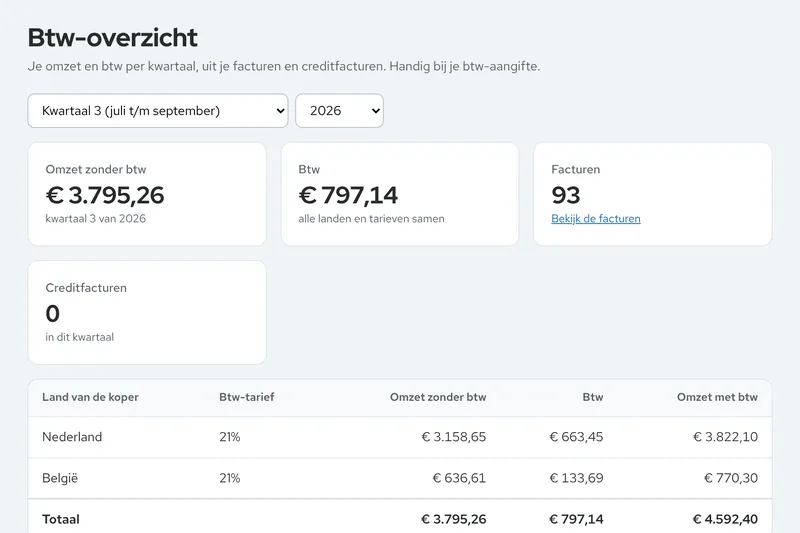
Task: Click 'alle landen en tarieven samen' caption
Action: pyautogui.click(x=371, y=219)
